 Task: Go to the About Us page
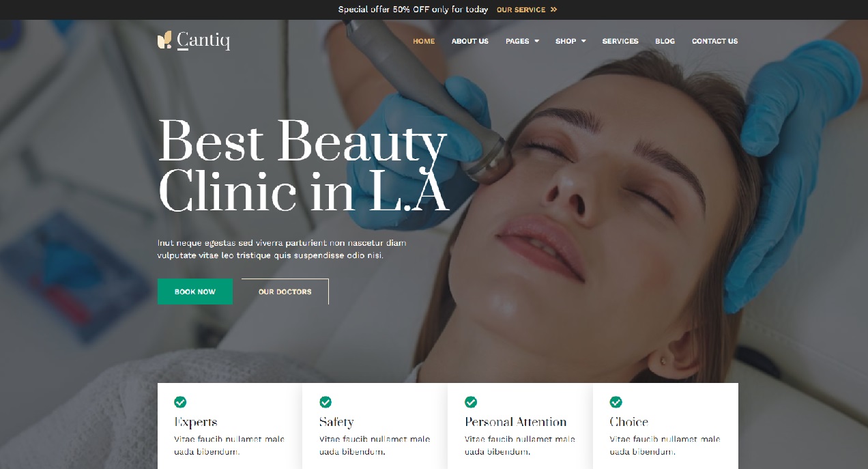470,41
